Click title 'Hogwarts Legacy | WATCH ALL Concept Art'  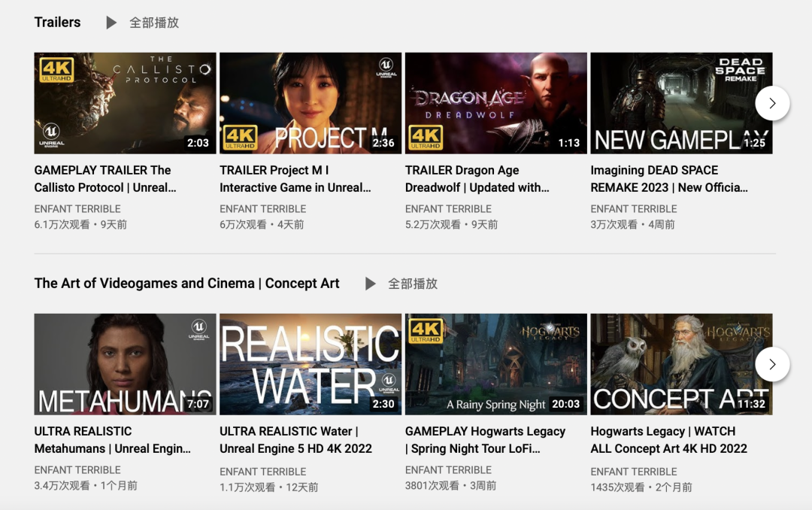668,440
